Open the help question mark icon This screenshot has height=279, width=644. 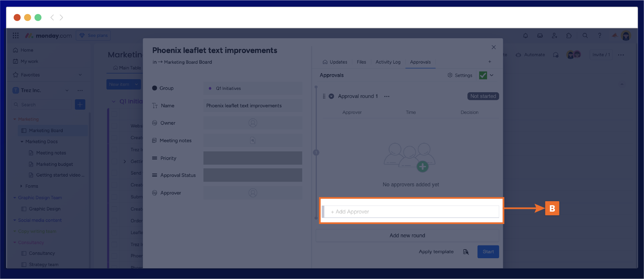click(600, 36)
